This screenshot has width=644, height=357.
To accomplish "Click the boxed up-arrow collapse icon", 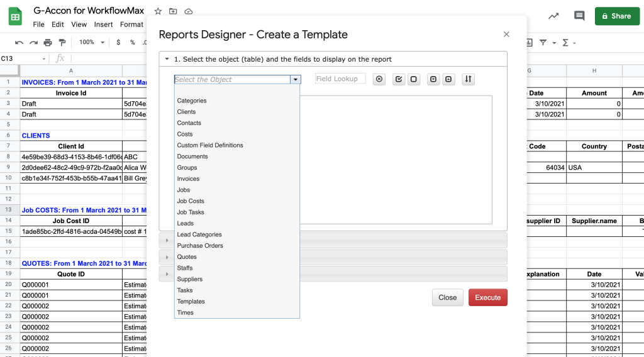I will point(448,79).
